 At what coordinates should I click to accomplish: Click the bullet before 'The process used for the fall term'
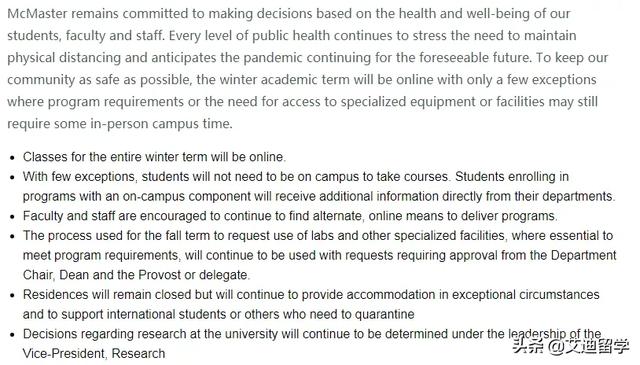point(13,236)
